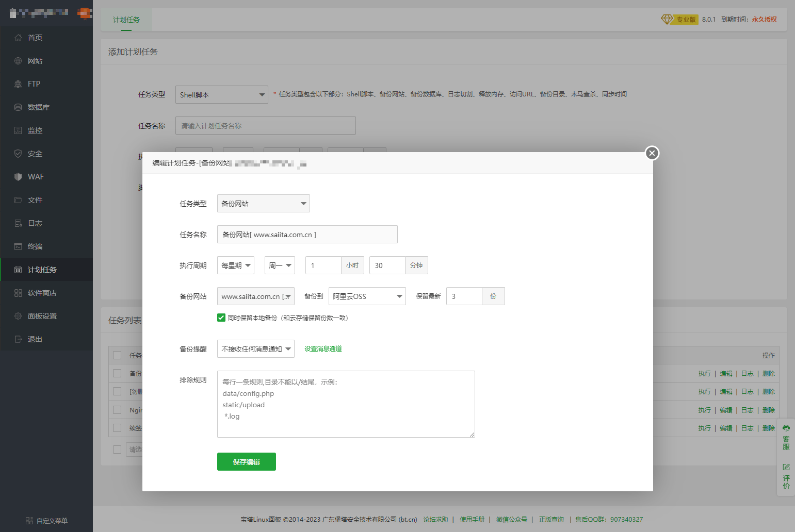Uncheck keep local backup checkbox

[x=221, y=318]
